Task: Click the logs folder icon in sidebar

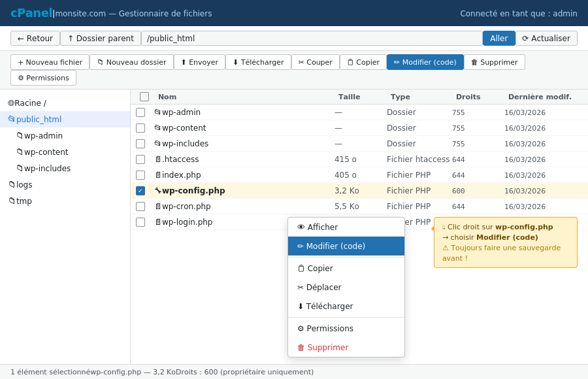Action: pos(12,184)
